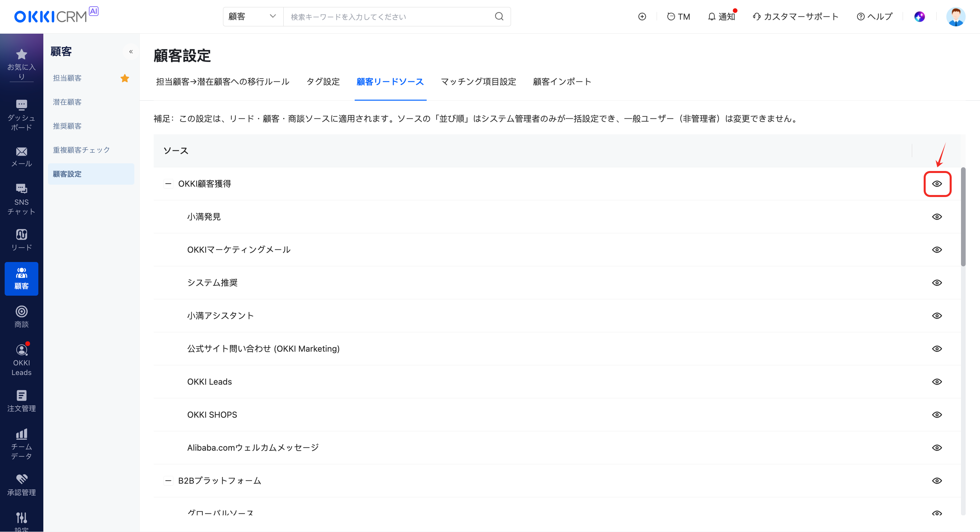The height and width of the screenshot is (532, 980).
Task: Select the OKKI Leads row text in list
Action: 209,382
